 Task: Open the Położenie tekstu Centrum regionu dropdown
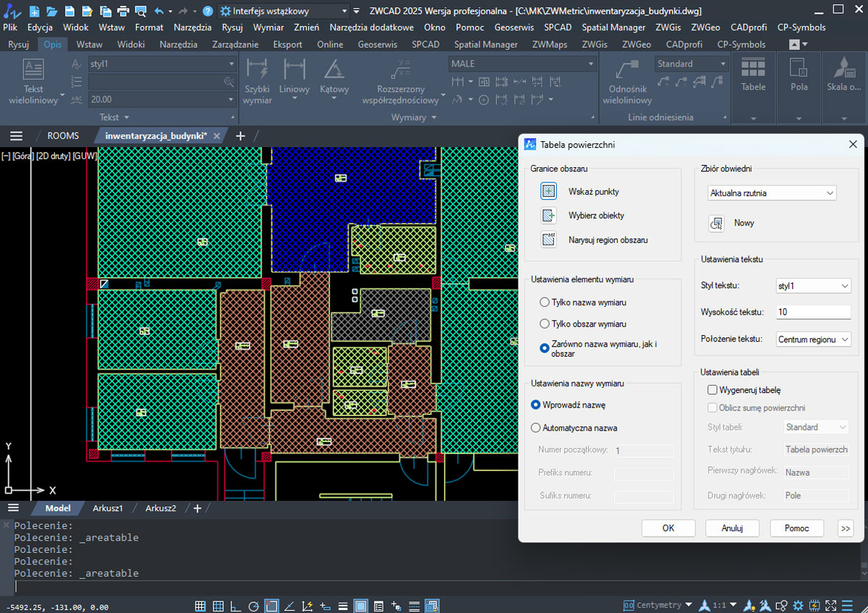[x=813, y=339]
